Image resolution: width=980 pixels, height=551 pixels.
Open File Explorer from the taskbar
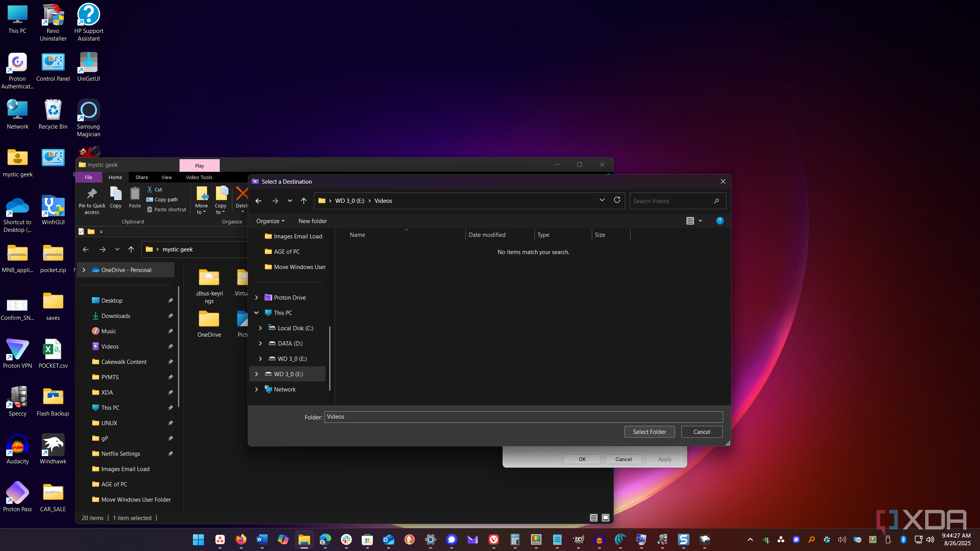(x=304, y=540)
